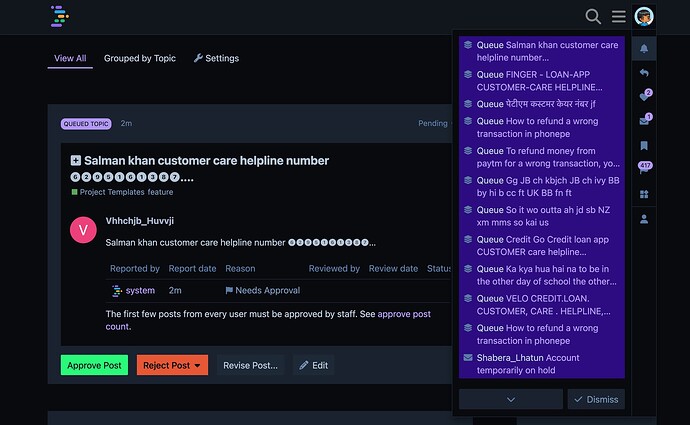Click the Project Templates category badge
The image size is (690, 425).
click(108, 192)
